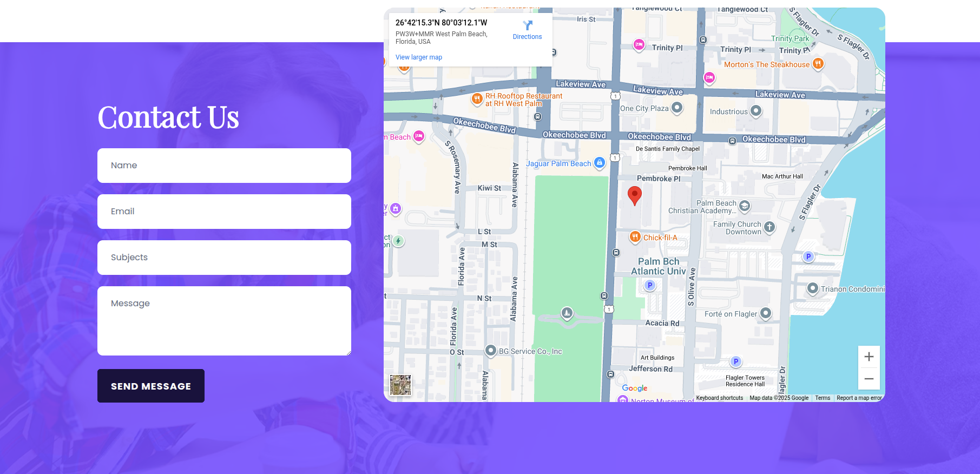Select RH Rooftop Restaurant marker icon
The image size is (980, 474).
tap(477, 99)
